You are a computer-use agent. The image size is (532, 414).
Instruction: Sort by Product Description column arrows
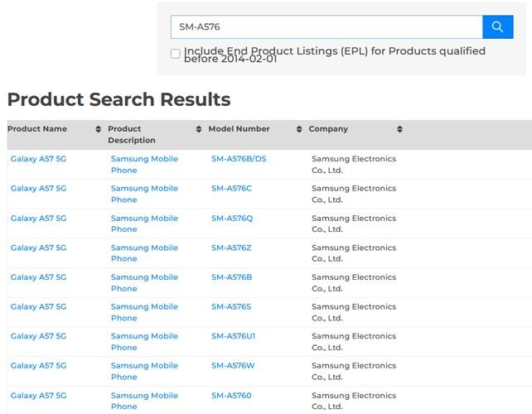[x=199, y=129]
